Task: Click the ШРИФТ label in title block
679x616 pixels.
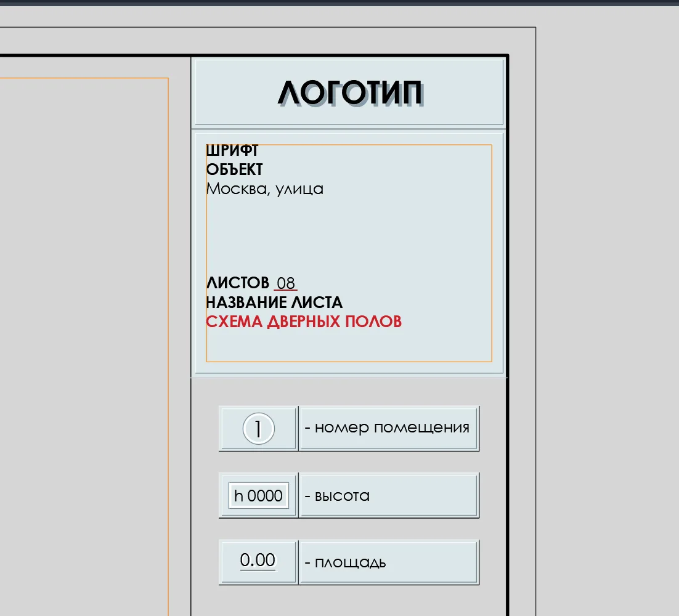Action: pos(232,151)
